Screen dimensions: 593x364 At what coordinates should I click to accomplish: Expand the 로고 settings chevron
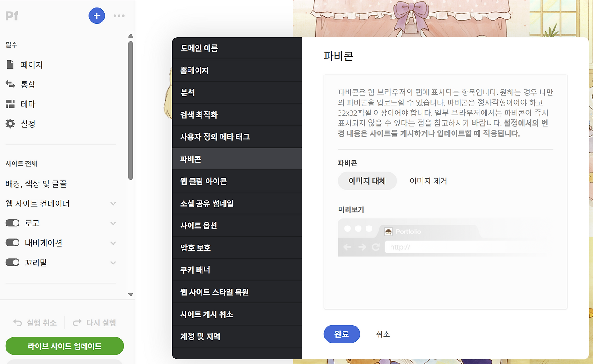pos(113,223)
